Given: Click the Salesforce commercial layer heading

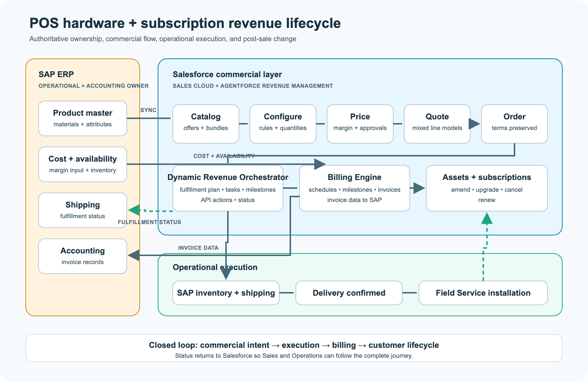Looking at the screenshot, I should pos(227,74).
